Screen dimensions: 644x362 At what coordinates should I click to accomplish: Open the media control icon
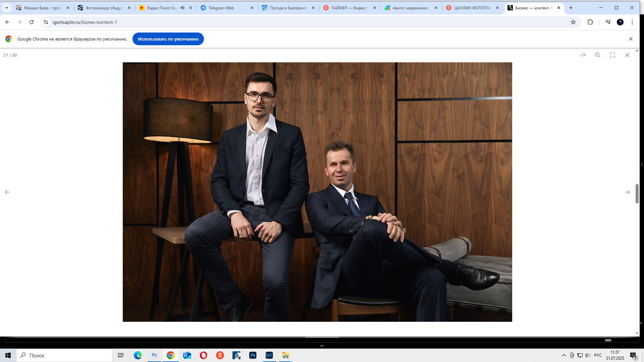coord(608,22)
